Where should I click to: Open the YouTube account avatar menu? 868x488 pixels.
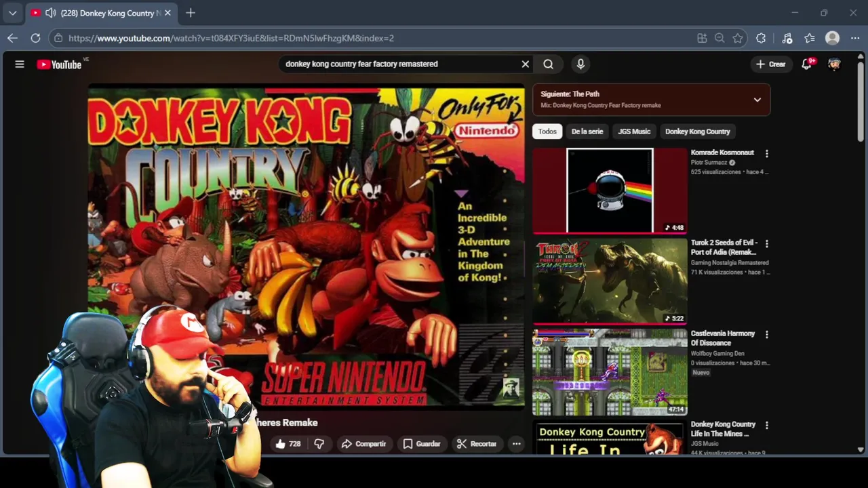click(x=835, y=64)
